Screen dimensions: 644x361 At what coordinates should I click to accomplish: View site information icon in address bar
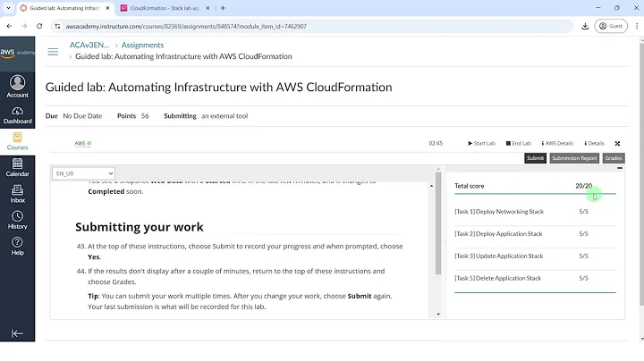(x=57, y=26)
